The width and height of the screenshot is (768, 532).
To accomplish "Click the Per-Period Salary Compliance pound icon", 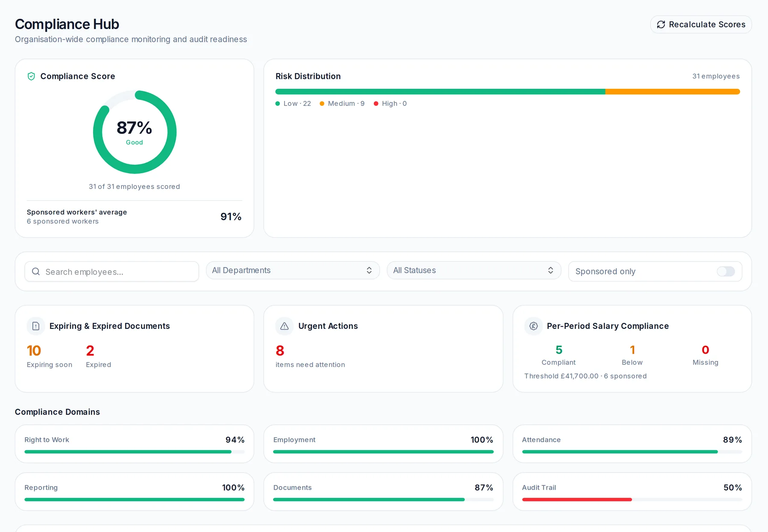I will tap(533, 326).
